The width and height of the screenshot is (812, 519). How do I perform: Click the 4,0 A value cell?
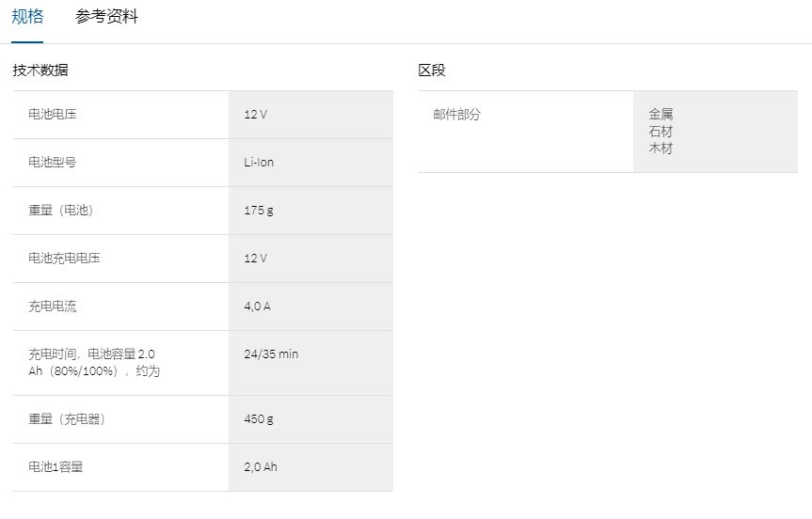click(x=257, y=307)
